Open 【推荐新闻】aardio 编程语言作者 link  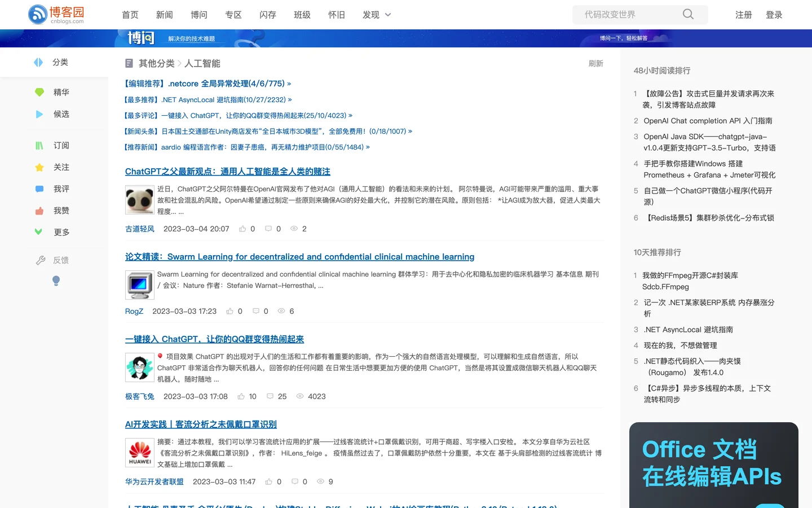(x=247, y=147)
